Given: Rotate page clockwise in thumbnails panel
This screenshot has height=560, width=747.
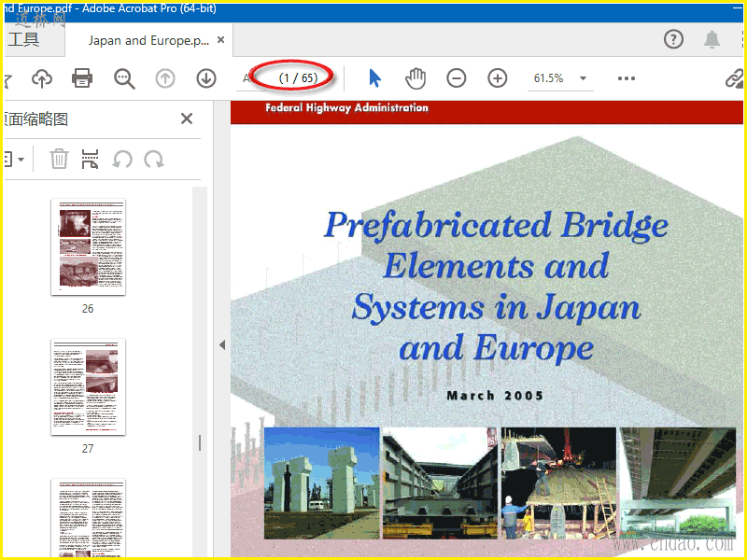Looking at the screenshot, I should coord(154,159).
